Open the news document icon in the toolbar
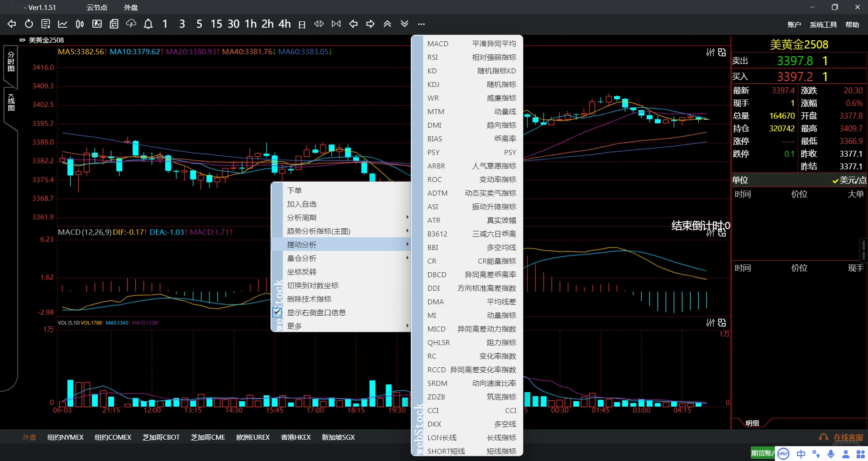 point(114,24)
